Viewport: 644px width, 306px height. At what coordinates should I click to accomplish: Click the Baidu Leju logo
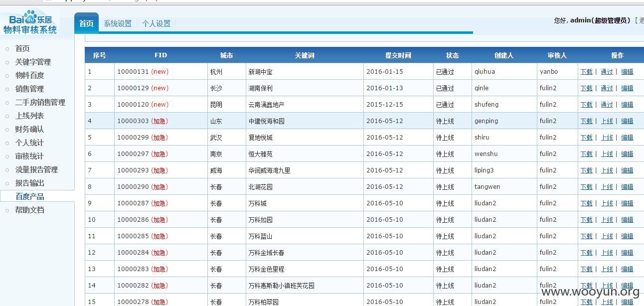pos(30,22)
